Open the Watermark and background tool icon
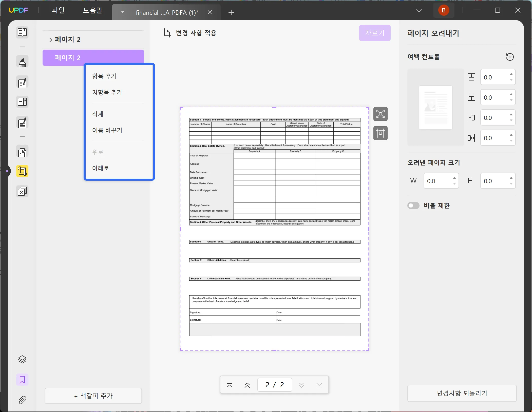Viewport: 532px width, 412px height. click(x=22, y=191)
